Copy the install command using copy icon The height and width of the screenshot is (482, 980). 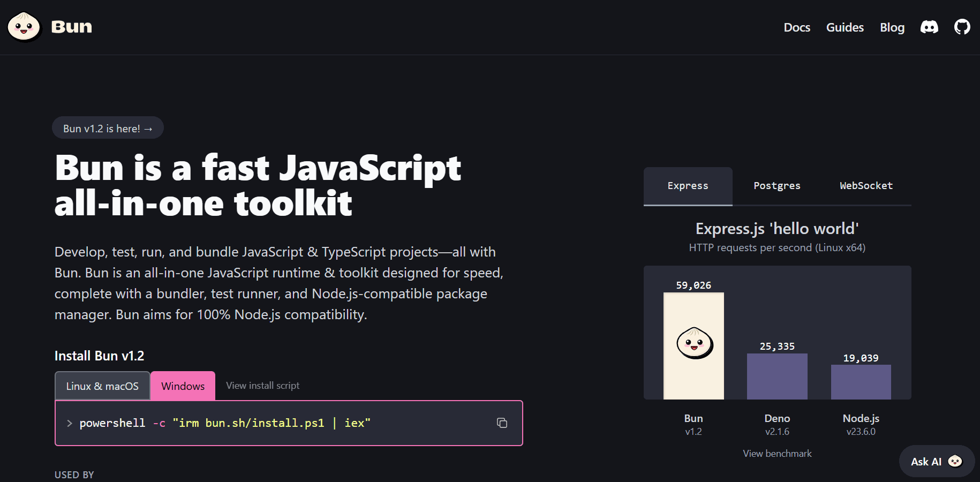502,423
